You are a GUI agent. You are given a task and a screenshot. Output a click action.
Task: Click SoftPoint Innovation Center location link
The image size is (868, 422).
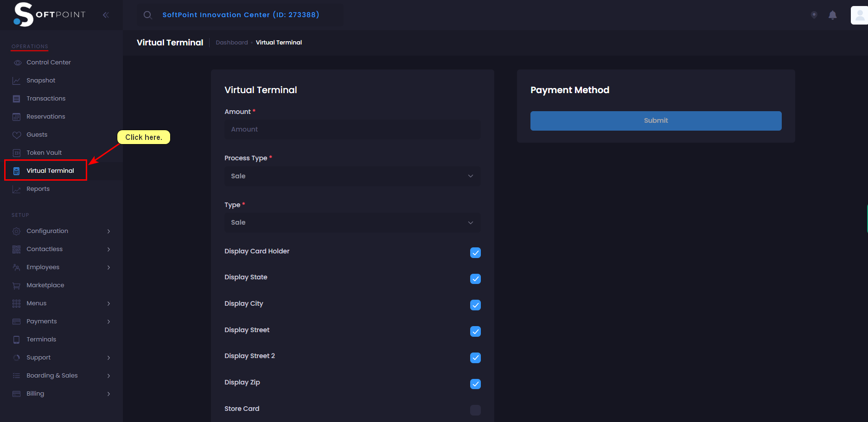click(241, 15)
